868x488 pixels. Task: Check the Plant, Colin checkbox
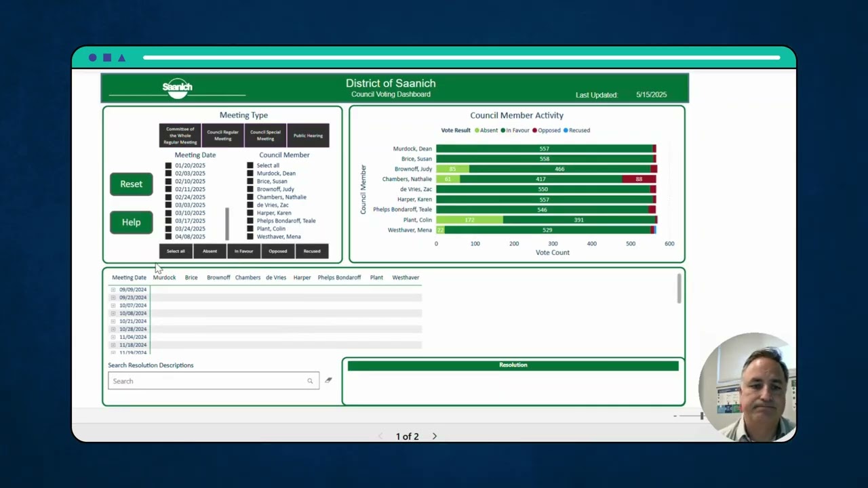[250, 229]
